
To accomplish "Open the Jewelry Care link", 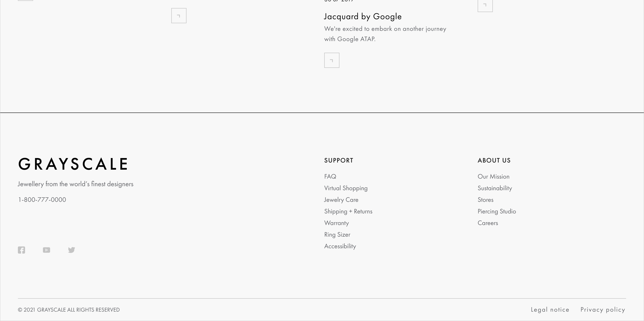I will [341, 200].
